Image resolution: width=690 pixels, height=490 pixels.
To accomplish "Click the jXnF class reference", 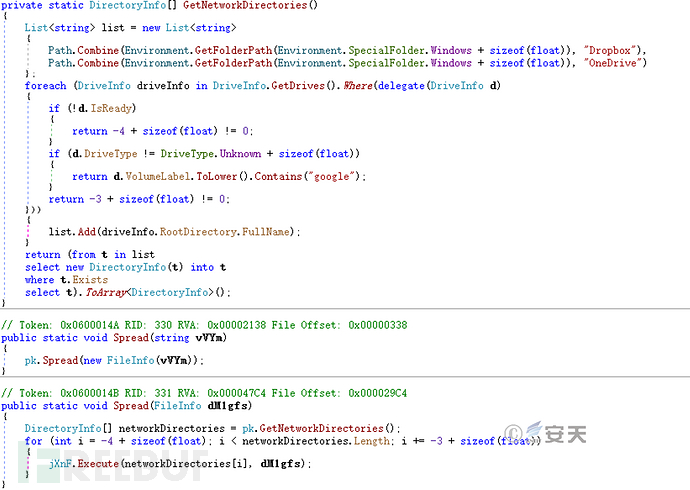I will 60,464.
